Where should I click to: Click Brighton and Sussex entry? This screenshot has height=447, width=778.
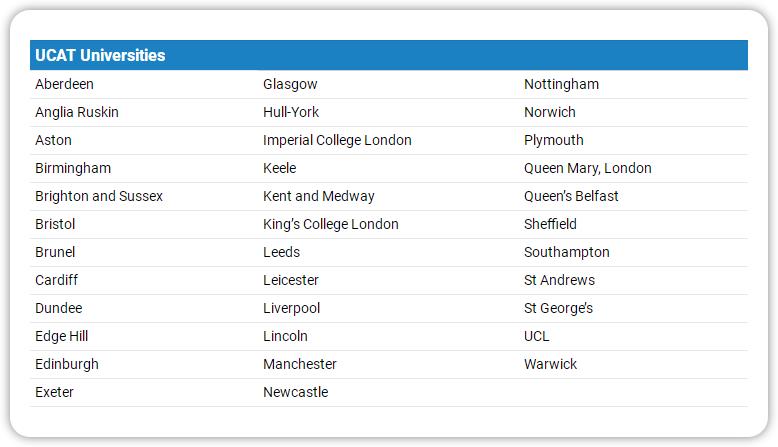click(x=99, y=196)
